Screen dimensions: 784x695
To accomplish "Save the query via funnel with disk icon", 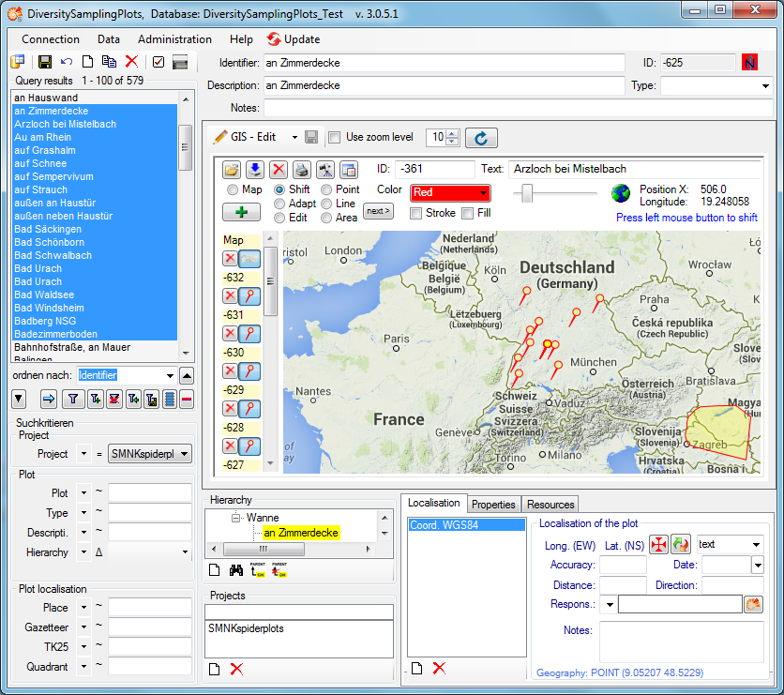I will (x=152, y=399).
